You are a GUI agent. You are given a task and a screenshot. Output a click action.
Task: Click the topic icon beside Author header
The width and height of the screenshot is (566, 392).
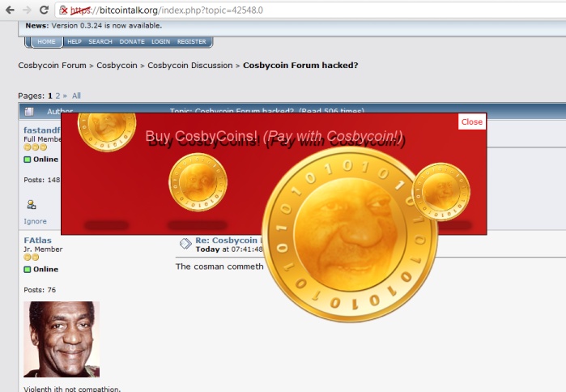point(29,112)
